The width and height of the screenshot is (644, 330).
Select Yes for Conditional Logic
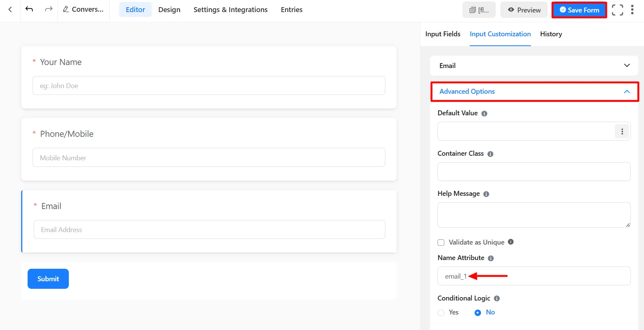(441, 313)
